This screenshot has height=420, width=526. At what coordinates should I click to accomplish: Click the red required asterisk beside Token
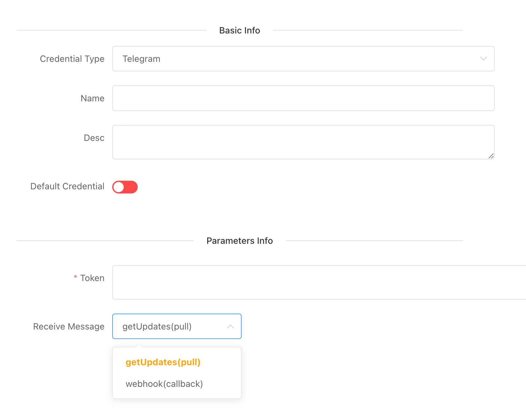(75, 277)
